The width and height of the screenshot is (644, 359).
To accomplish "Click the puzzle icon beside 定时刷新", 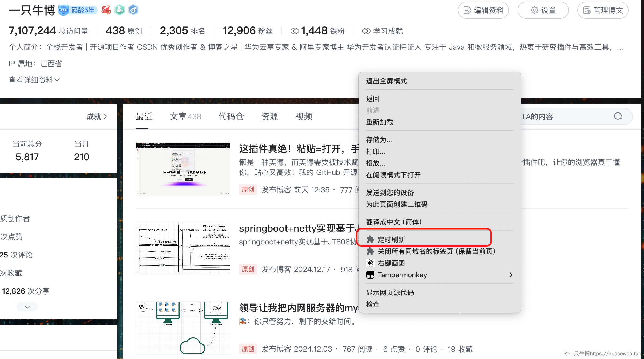I will 370,239.
